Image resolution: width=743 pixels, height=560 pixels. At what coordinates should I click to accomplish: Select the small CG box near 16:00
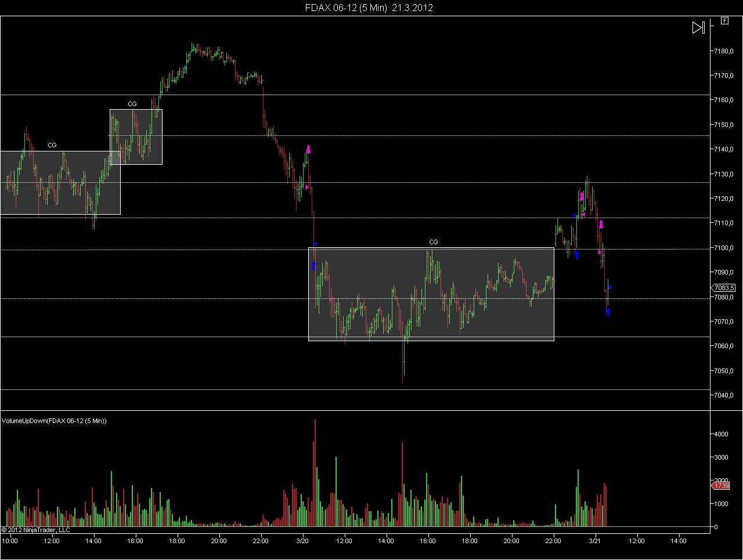136,137
